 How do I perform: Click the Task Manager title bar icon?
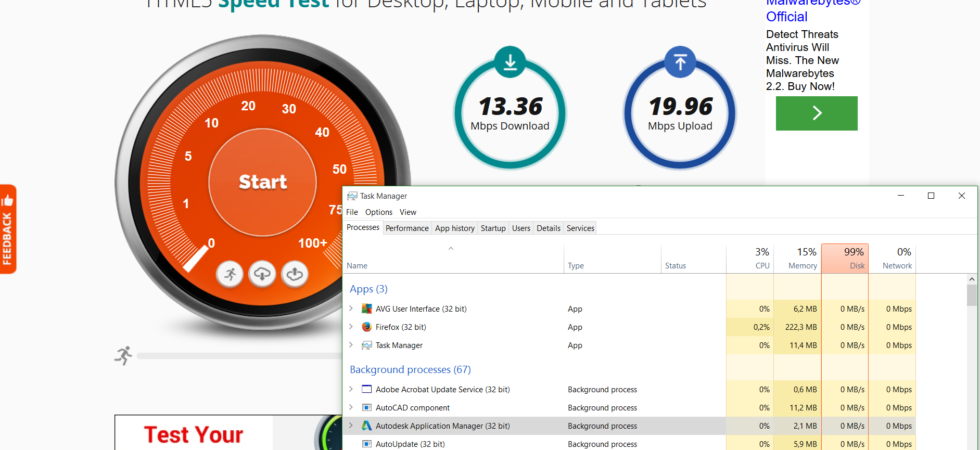point(352,196)
